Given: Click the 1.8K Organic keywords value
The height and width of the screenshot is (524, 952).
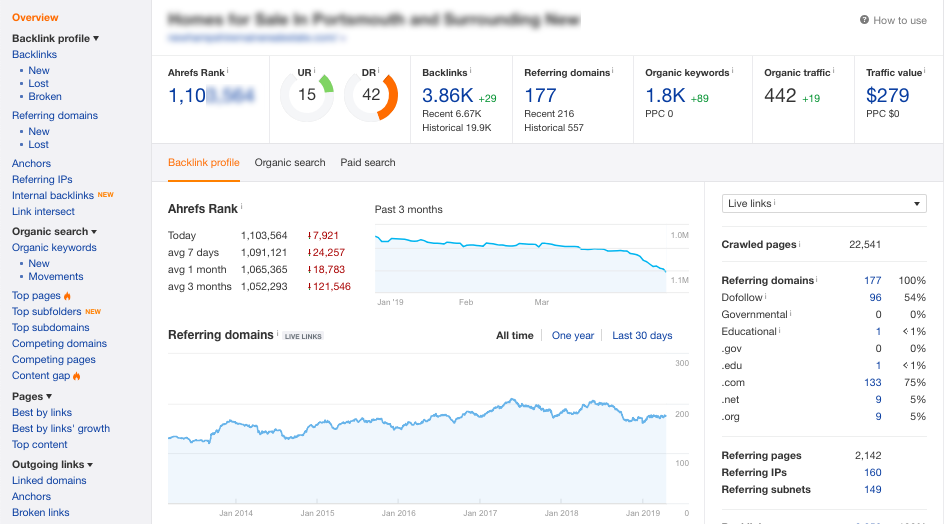Looking at the screenshot, I should tap(665, 95).
